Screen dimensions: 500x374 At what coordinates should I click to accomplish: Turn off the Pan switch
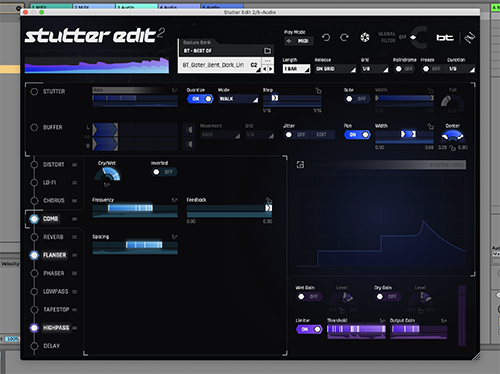[357, 135]
